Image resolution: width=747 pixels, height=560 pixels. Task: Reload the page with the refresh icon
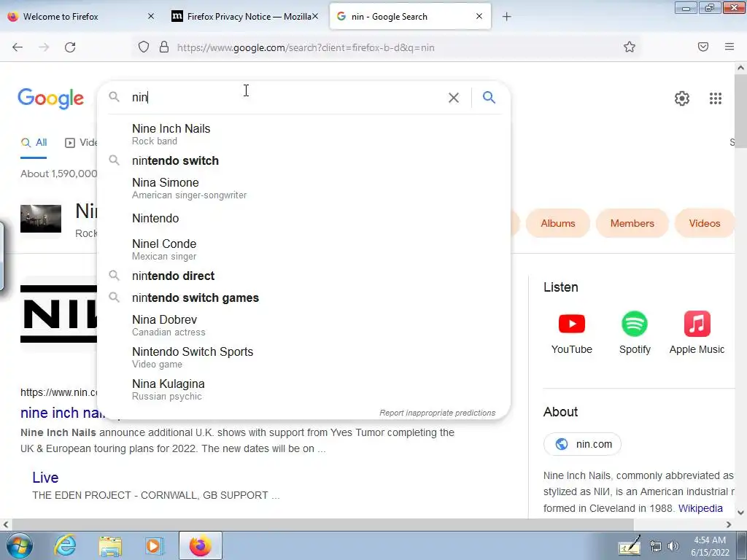pyautogui.click(x=70, y=47)
